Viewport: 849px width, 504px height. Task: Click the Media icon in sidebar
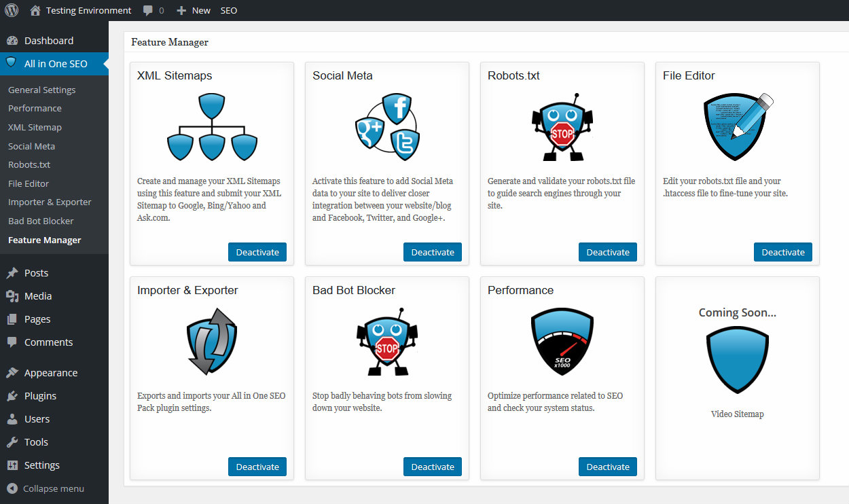(x=12, y=296)
